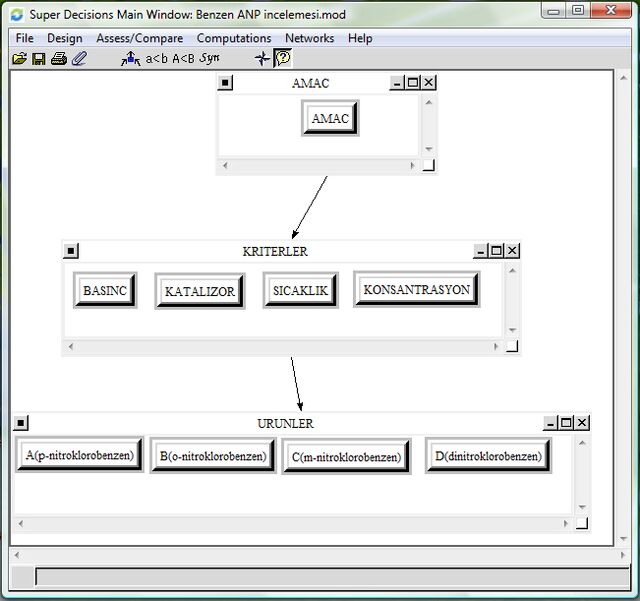Select the KONSANTRASYON criterion node
Image resolution: width=640 pixels, height=601 pixels.
(417, 289)
